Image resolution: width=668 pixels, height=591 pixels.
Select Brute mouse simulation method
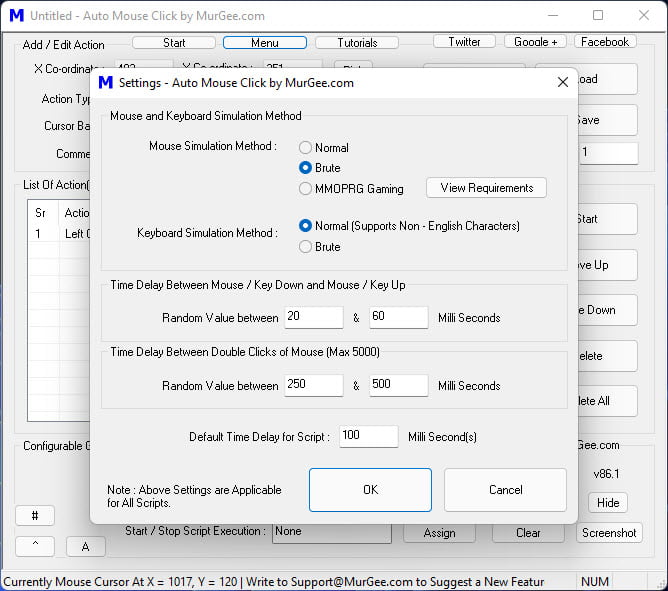(320, 168)
